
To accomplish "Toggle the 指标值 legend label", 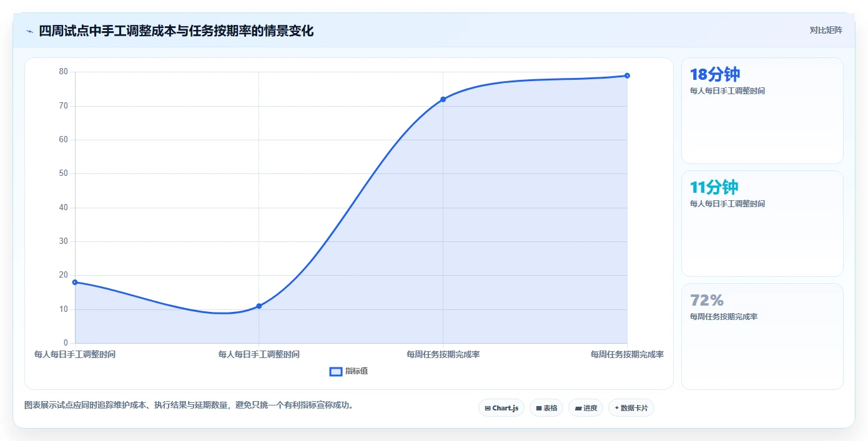I will [x=357, y=371].
